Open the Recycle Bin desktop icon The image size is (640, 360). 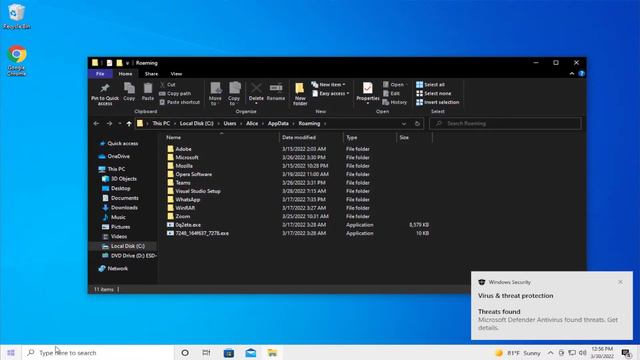(x=17, y=16)
